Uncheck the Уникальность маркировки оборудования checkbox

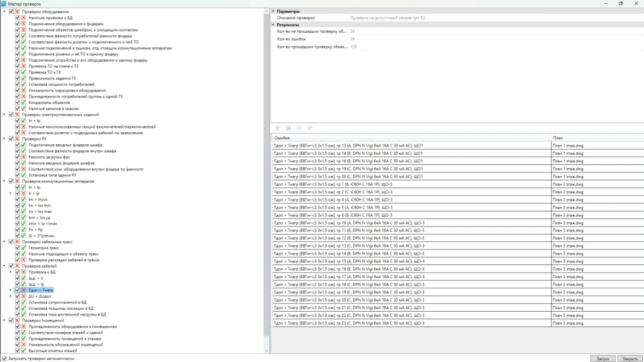click(x=18, y=90)
